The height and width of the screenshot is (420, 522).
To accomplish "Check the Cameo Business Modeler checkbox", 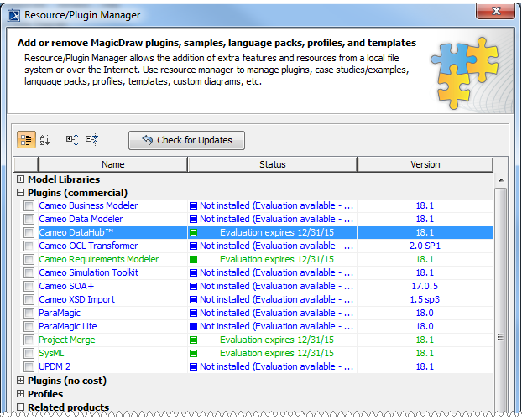I will click(29, 205).
